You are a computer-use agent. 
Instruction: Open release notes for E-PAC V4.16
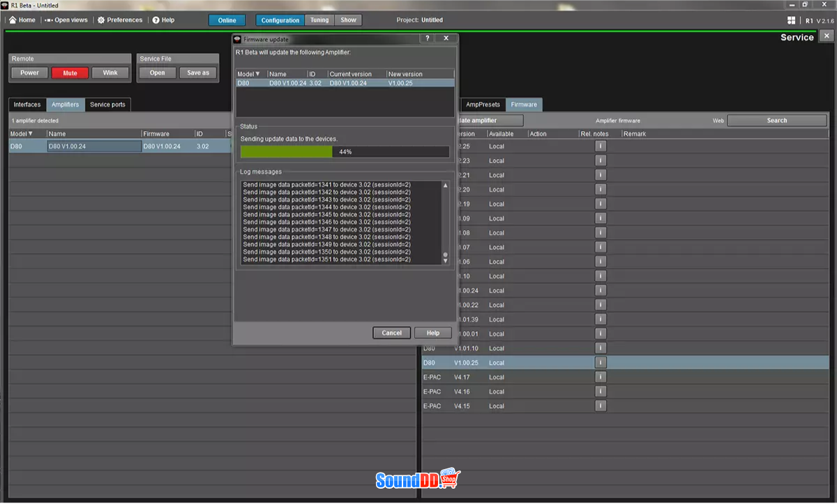point(601,391)
